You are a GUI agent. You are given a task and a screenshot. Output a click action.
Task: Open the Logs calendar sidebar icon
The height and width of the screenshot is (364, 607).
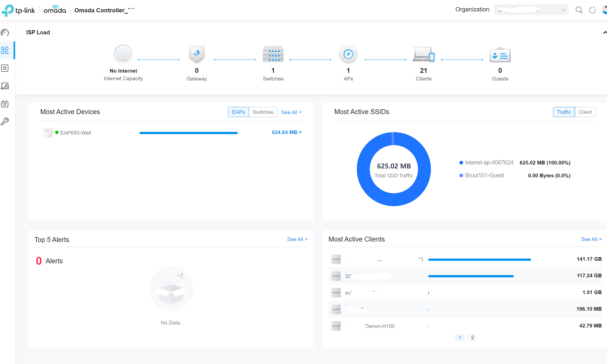(x=5, y=104)
